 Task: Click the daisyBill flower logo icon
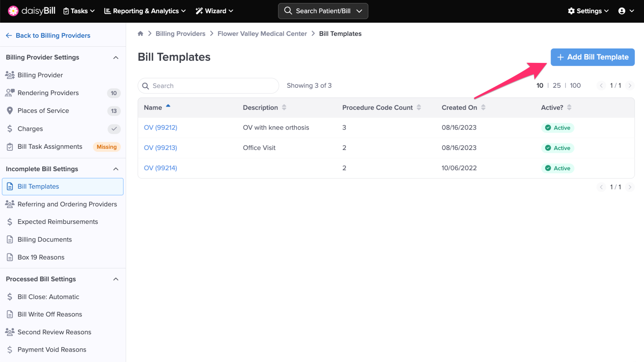point(13,11)
